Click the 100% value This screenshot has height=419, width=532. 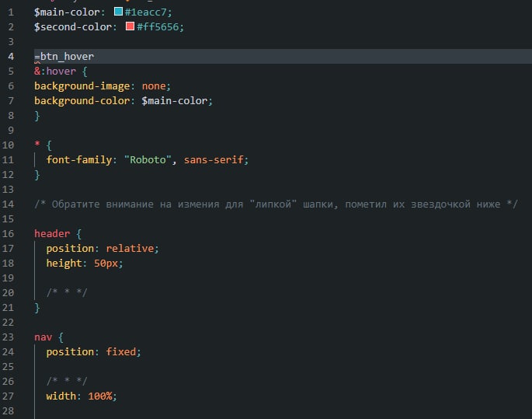click(100, 396)
